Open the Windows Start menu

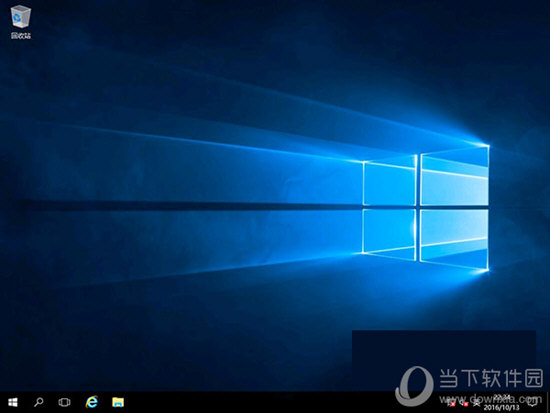point(13,402)
